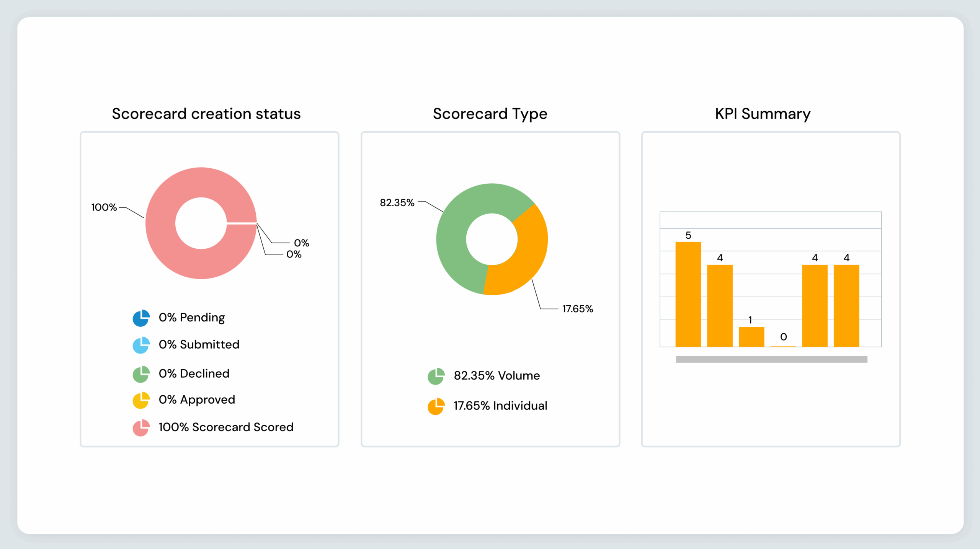Click the orange Individual legend icon

pos(436,406)
